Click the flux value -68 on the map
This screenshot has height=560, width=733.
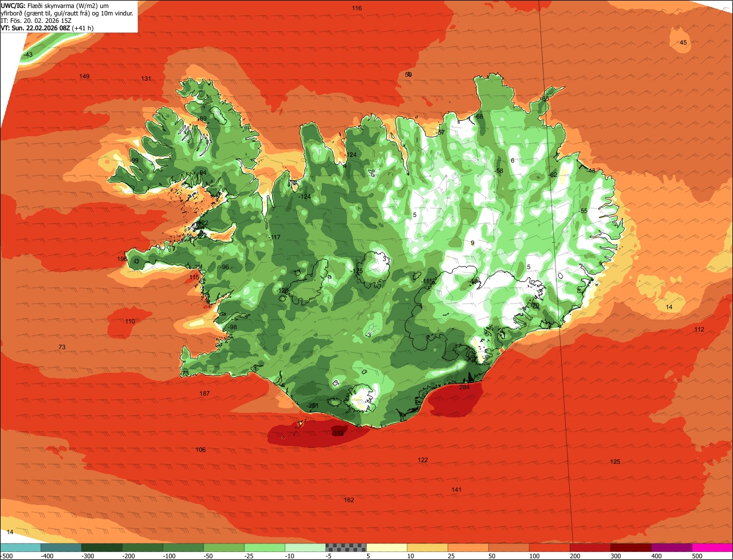[x=479, y=117]
